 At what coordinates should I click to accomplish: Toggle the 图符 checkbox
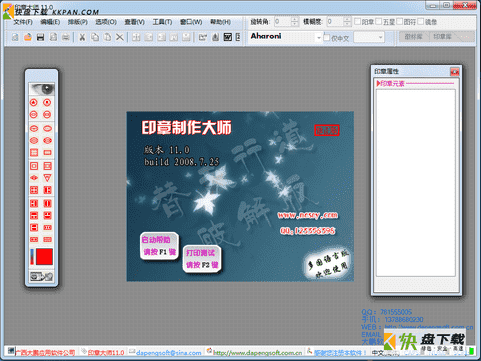(400, 22)
